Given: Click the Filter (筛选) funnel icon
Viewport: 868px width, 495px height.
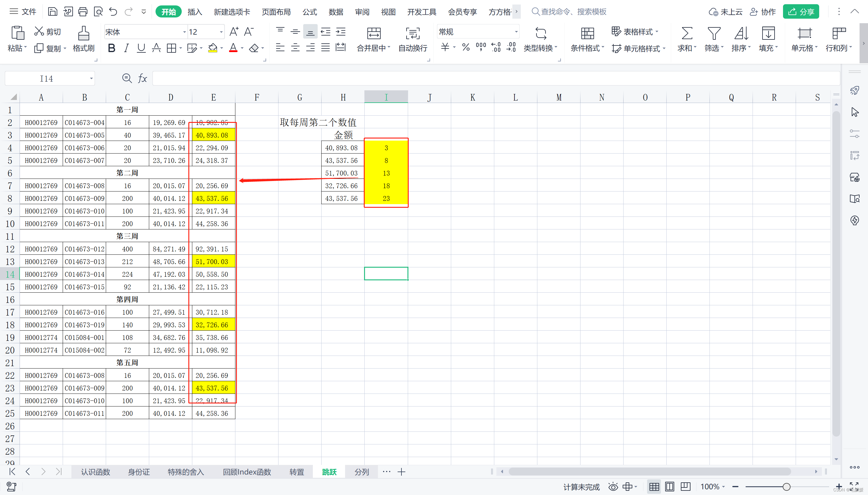Looking at the screenshot, I should pyautogui.click(x=714, y=33).
